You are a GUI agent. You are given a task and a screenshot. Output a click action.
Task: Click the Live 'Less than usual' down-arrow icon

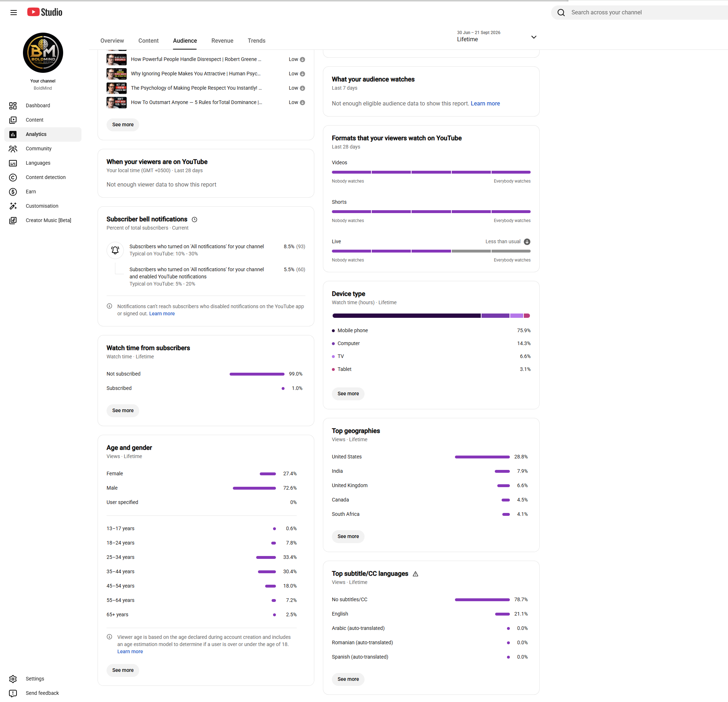(x=527, y=242)
